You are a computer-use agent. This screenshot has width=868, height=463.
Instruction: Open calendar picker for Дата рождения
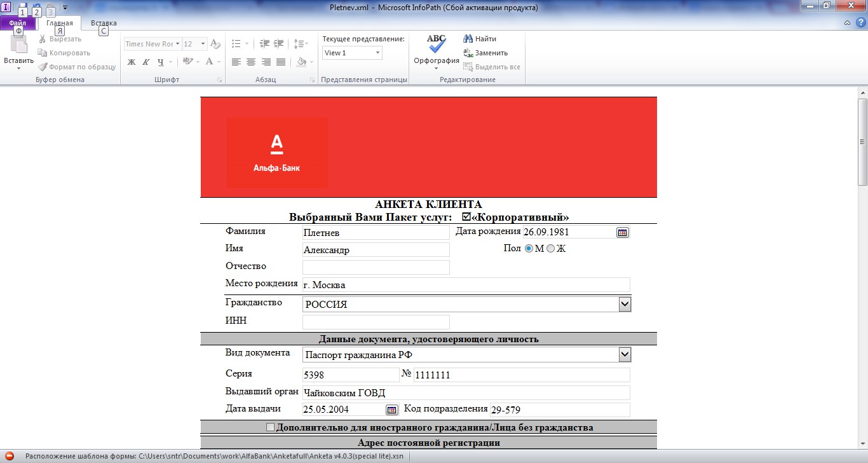click(623, 233)
